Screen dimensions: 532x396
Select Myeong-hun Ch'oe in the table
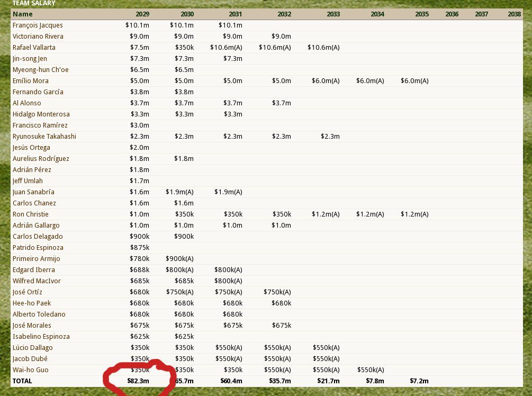[40, 69]
